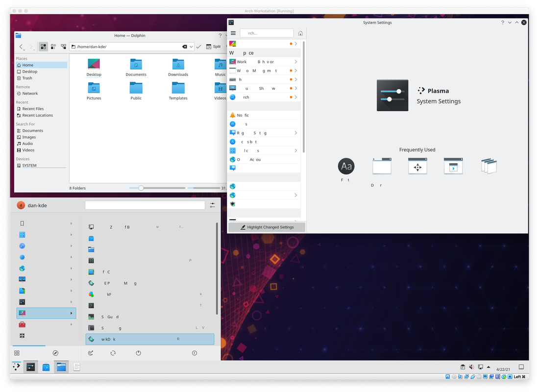Screen dimensions: 539x392
Task: Switch to launcher Applications grid tab
Action: pos(17,353)
